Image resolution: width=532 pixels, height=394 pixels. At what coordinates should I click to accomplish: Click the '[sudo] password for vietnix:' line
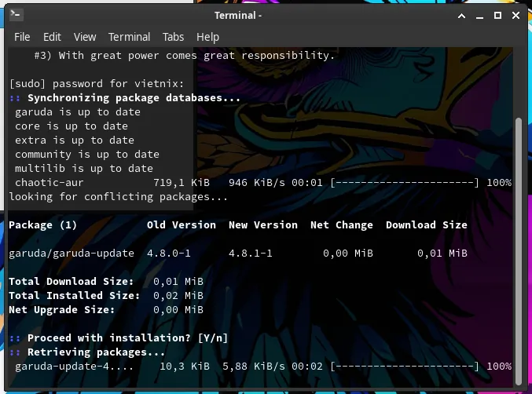(x=97, y=84)
